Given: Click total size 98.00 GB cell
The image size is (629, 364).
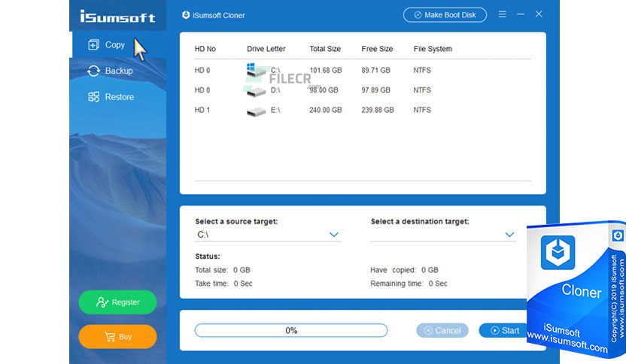Looking at the screenshot, I should click(x=324, y=90).
